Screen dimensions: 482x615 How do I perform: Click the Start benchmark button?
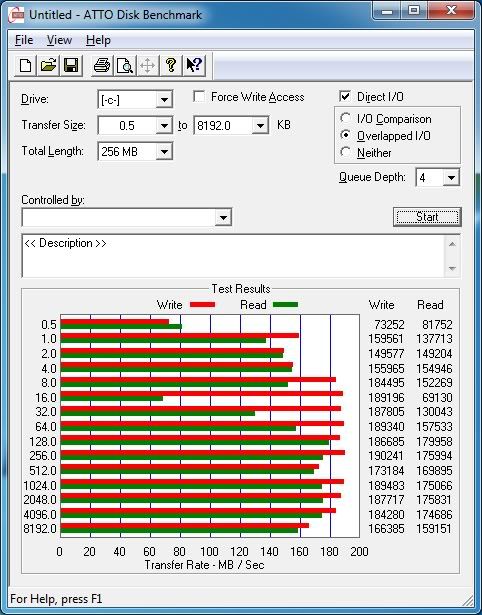tap(427, 217)
